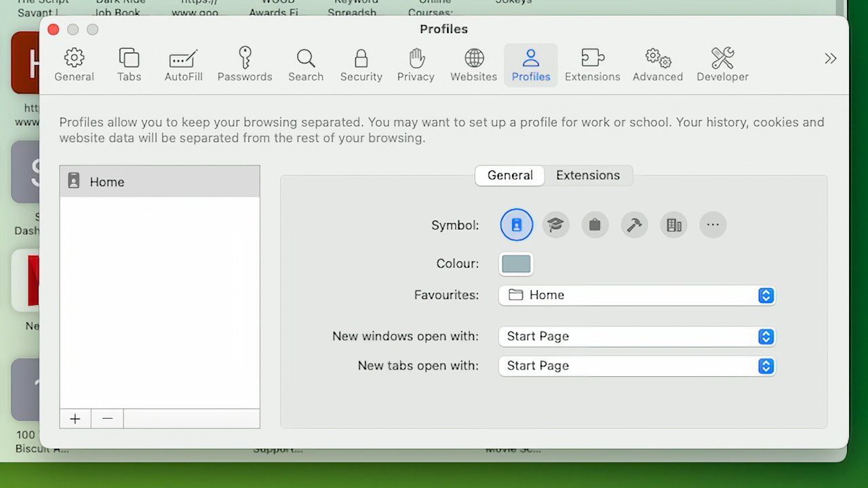The width and height of the screenshot is (868, 488).
Task: Remove the selected profile with the minus button
Action: coord(107,418)
